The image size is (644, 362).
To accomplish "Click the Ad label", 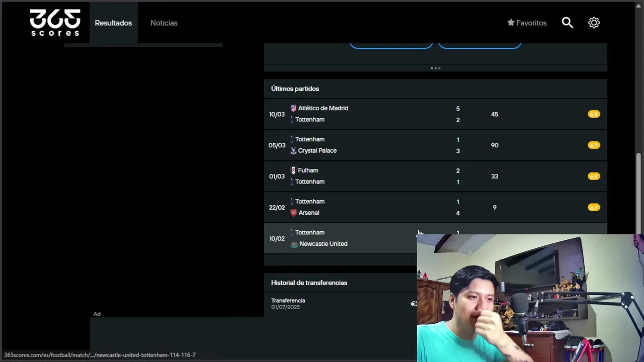I will (97, 314).
